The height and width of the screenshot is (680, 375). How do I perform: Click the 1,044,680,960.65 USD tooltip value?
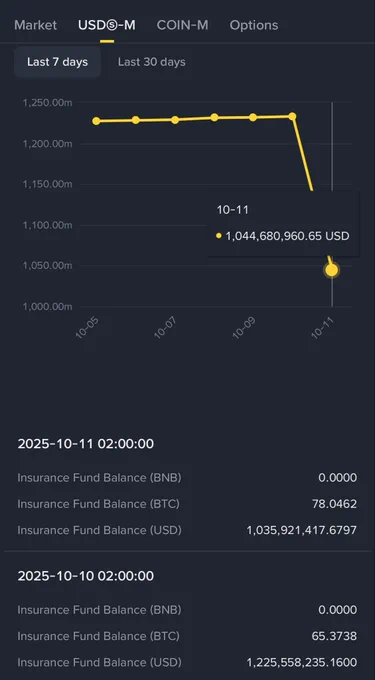(287, 236)
